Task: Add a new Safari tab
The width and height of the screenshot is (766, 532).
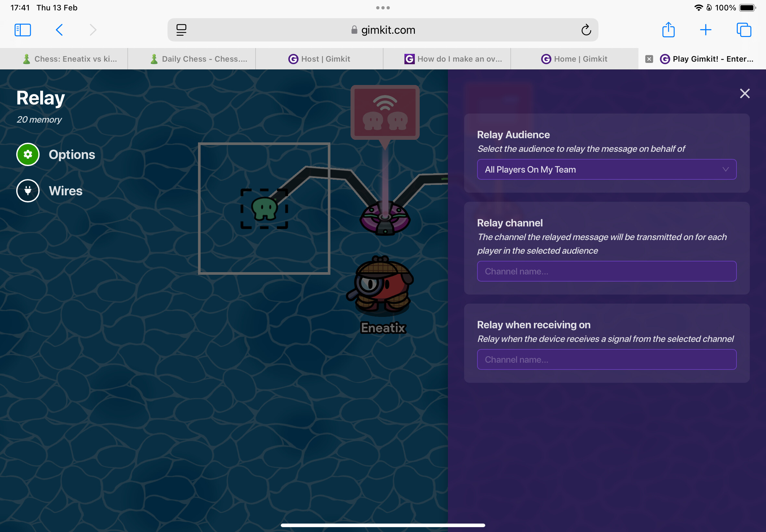Action: point(706,30)
